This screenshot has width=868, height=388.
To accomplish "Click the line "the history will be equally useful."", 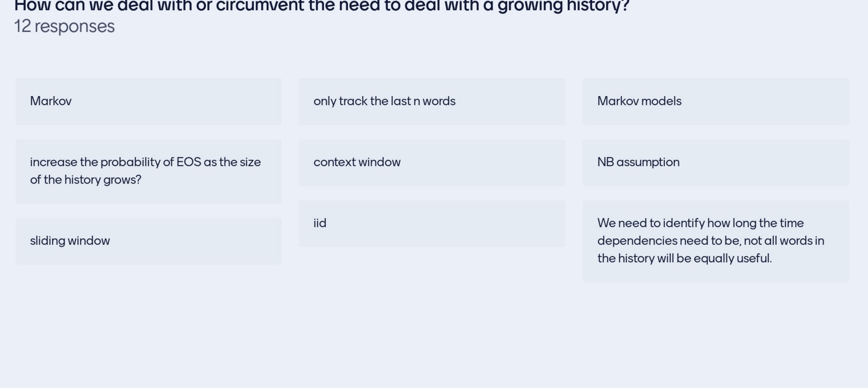I will pyautogui.click(x=684, y=258).
